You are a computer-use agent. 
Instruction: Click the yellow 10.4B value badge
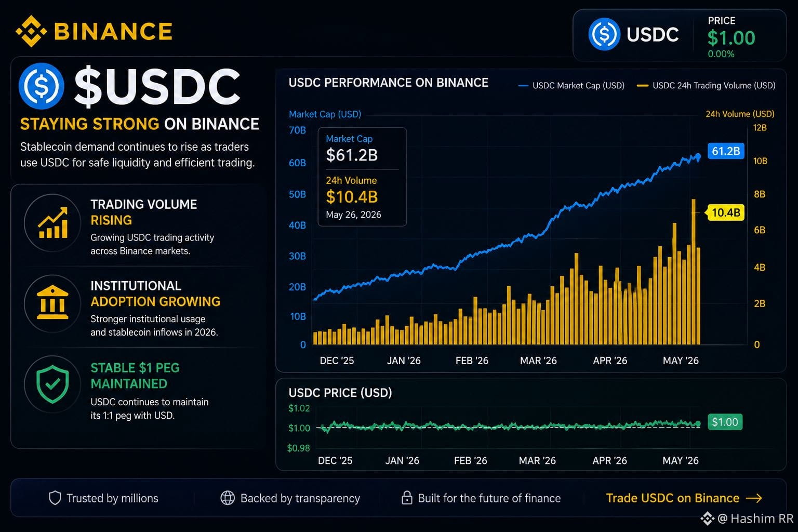725,212
